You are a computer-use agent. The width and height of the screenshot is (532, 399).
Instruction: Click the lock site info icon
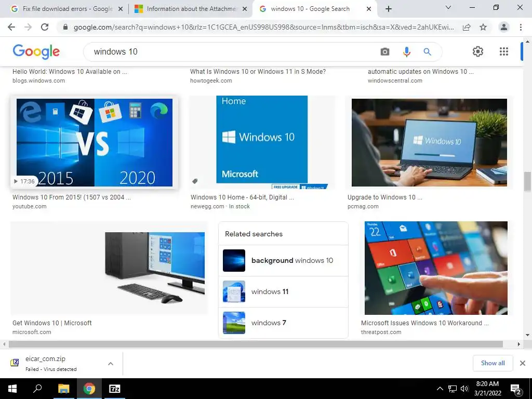[x=65, y=27]
